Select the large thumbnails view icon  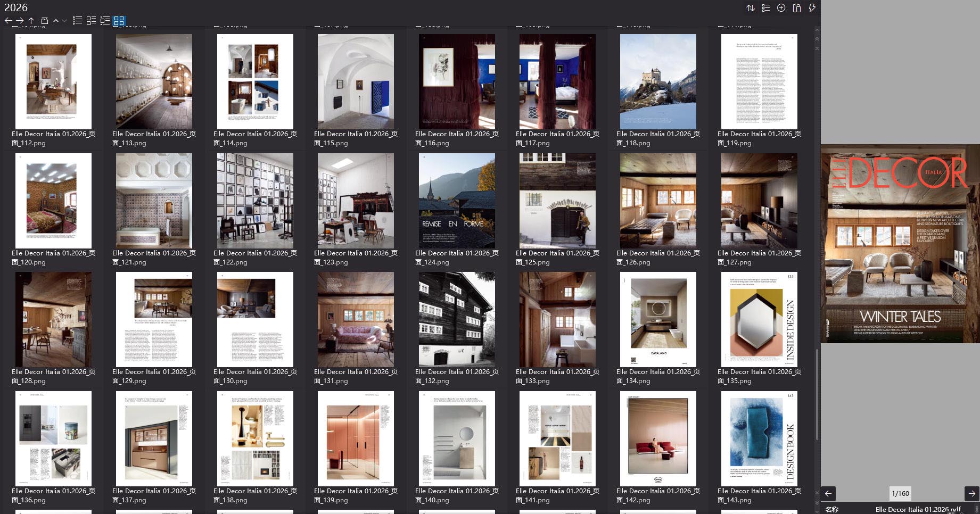click(x=119, y=21)
